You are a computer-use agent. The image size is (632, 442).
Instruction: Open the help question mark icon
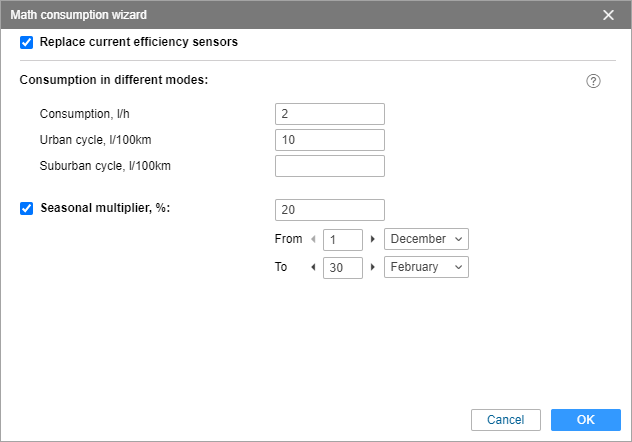pos(593,81)
